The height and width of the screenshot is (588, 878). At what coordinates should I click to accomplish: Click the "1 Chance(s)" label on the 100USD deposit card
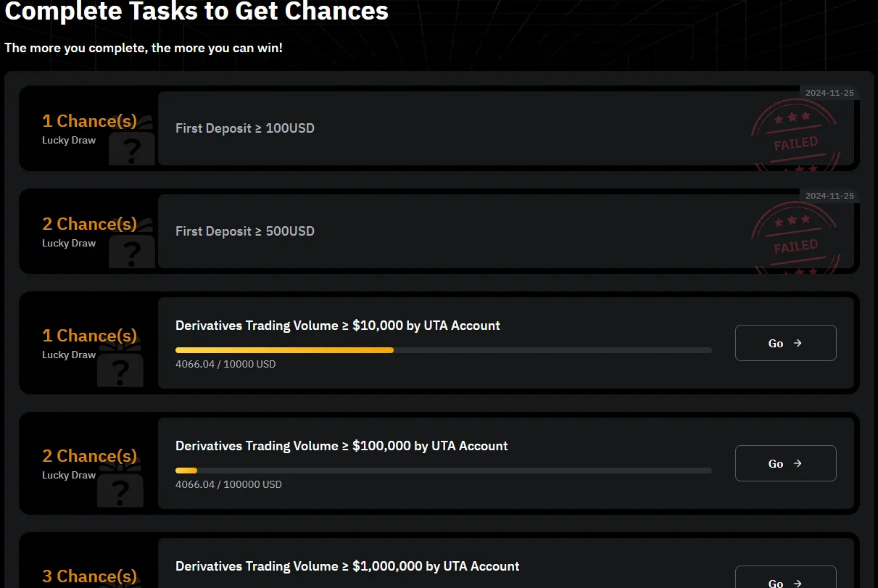89,121
